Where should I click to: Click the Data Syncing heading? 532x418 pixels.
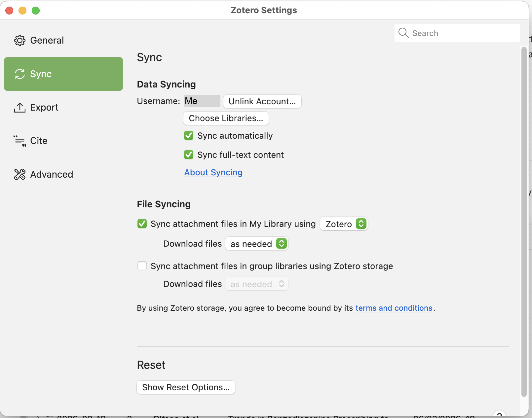pos(166,84)
